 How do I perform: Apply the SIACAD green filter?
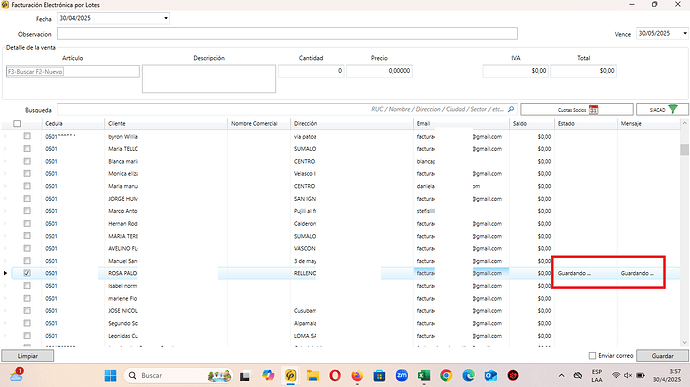[x=662, y=110]
